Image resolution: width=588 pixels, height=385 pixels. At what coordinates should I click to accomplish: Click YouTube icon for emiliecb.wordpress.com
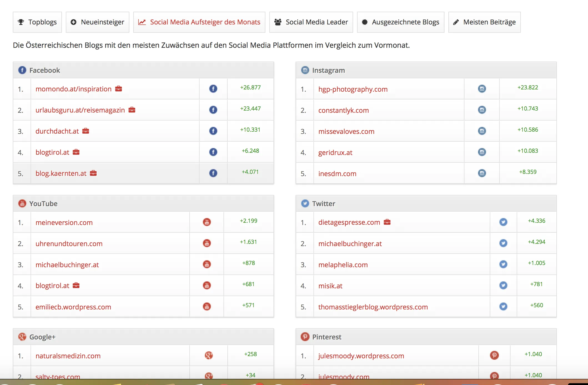click(207, 306)
